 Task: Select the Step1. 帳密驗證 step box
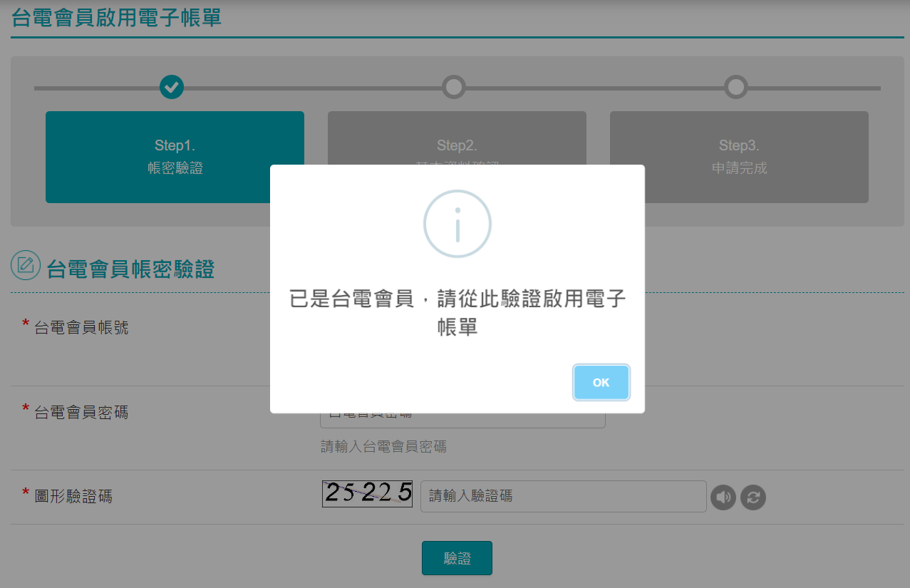coord(175,157)
